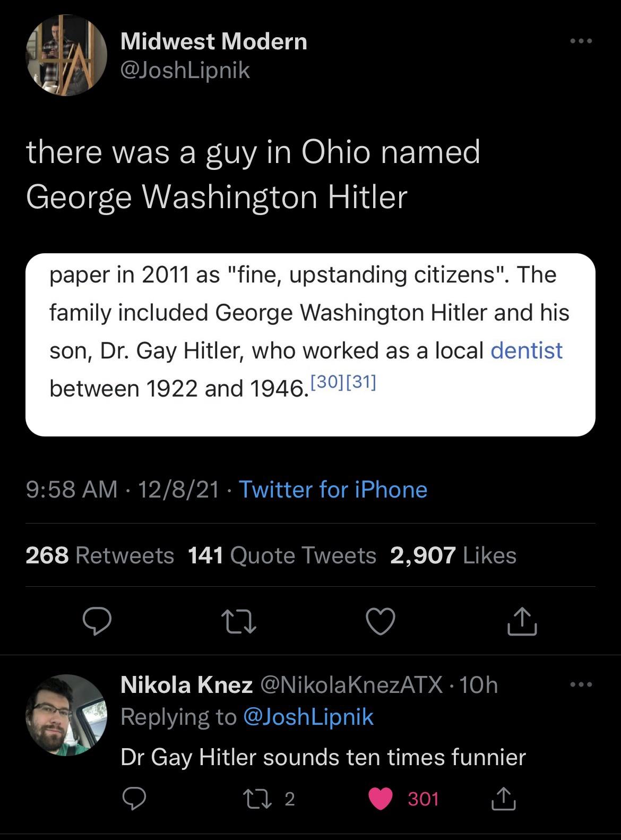Open the Twitter for iPhone source link

pyautogui.click(x=333, y=490)
